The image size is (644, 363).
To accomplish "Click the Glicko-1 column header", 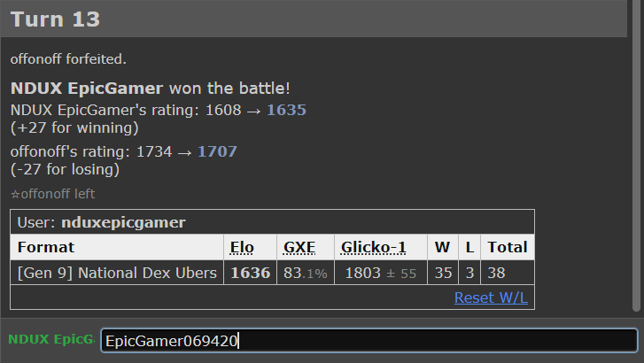I will 373,247.
